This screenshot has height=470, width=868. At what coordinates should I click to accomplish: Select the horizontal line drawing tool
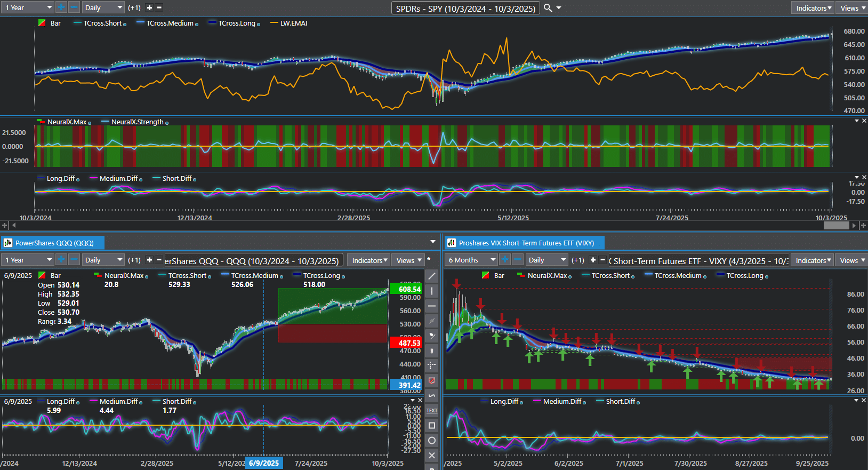click(432, 306)
